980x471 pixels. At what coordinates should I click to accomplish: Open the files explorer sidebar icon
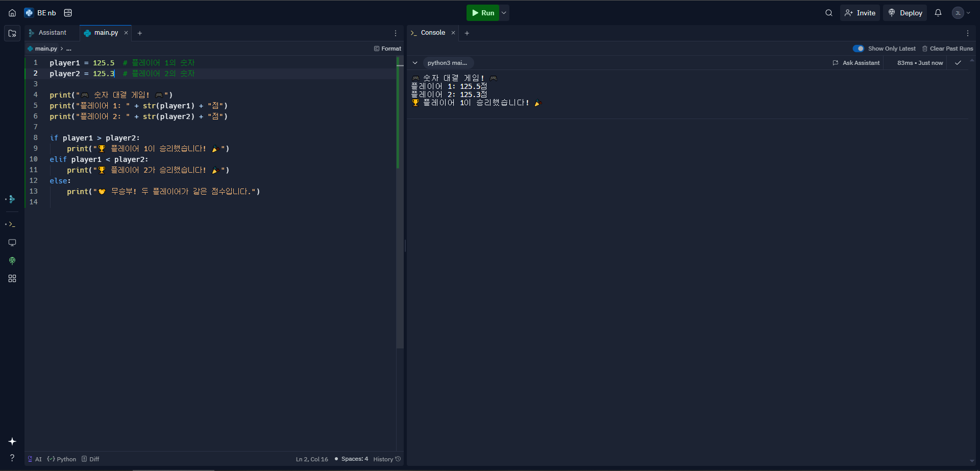[12, 33]
